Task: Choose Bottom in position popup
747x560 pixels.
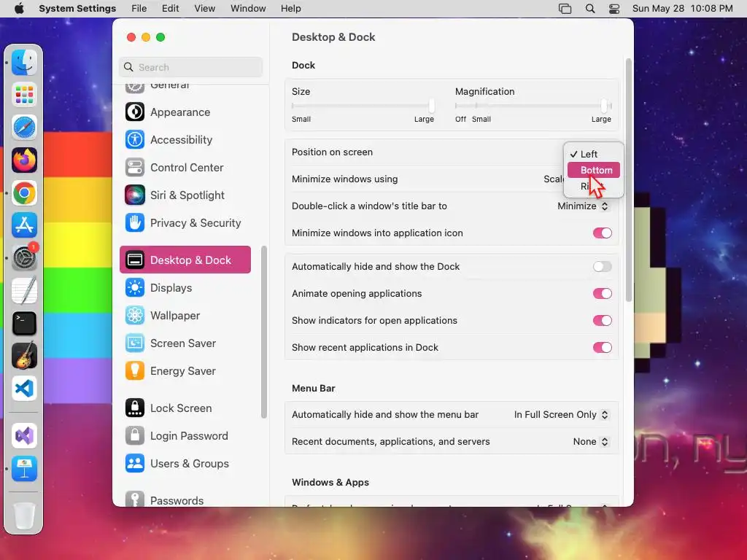Action: 594,170
